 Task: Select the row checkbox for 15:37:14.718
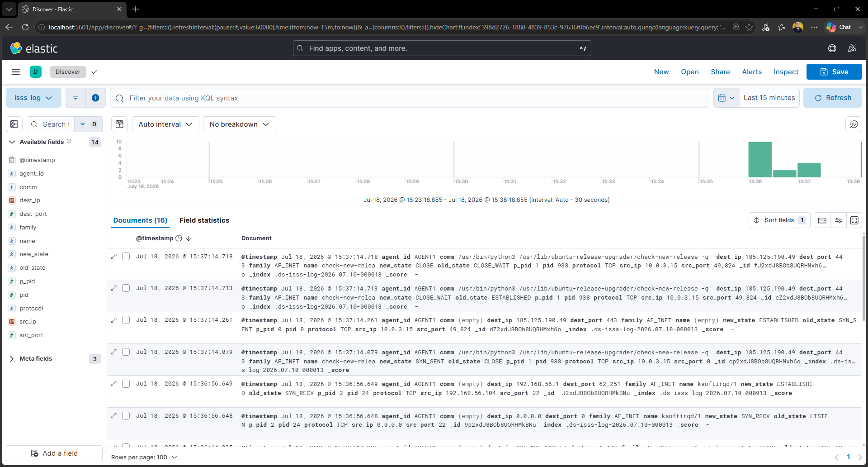[126, 257]
